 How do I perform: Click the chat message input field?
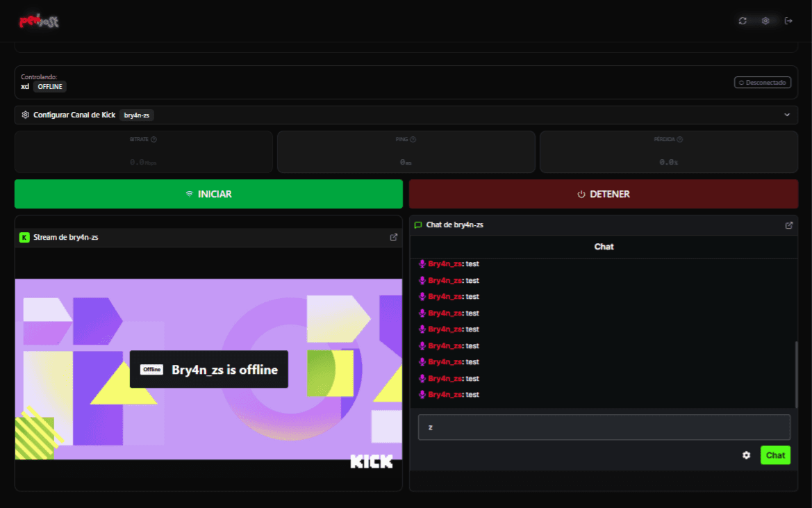[x=604, y=427]
